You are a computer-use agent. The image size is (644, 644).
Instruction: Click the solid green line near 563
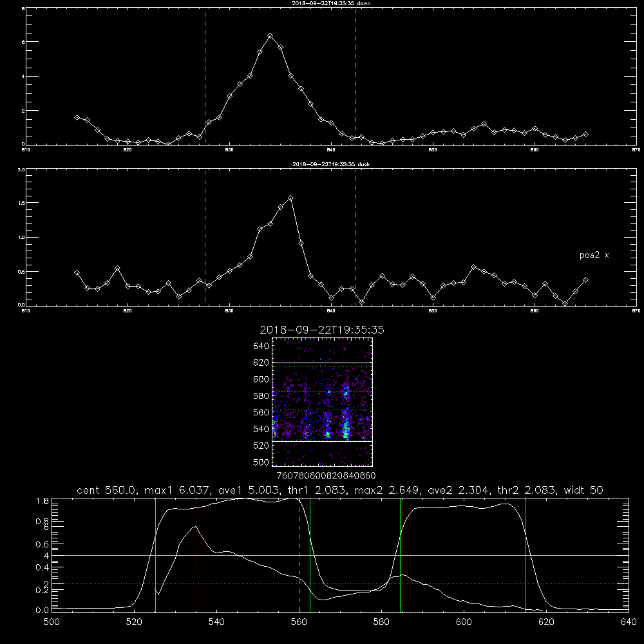click(310, 555)
